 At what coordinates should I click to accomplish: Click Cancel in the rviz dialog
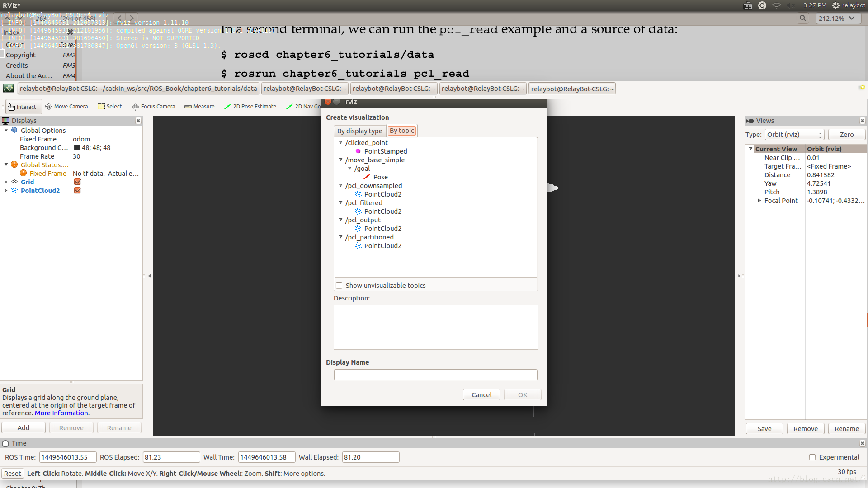(481, 395)
